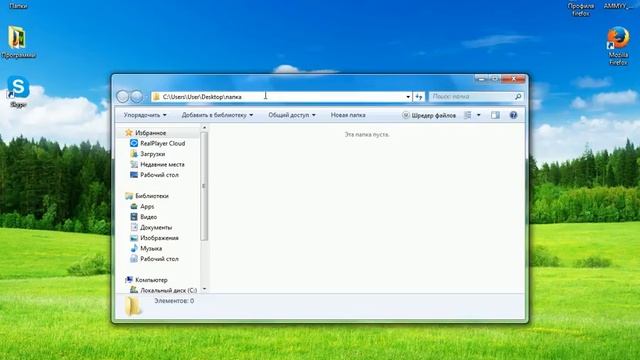Open the Видео library
The height and width of the screenshot is (360, 640).
[143, 217]
